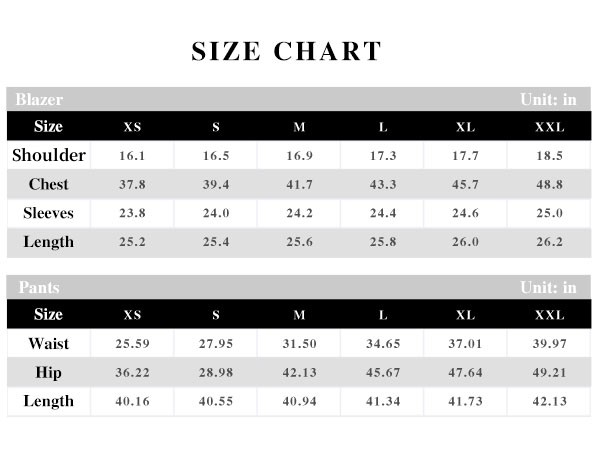Click Sleeves value 24.4 for size L

[383, 213]
